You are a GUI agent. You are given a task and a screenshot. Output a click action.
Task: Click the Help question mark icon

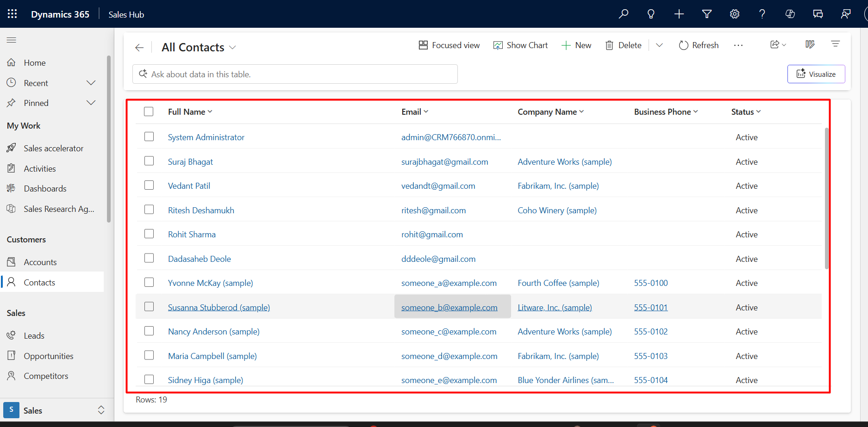pyautogui.click(x=762, y=14)
